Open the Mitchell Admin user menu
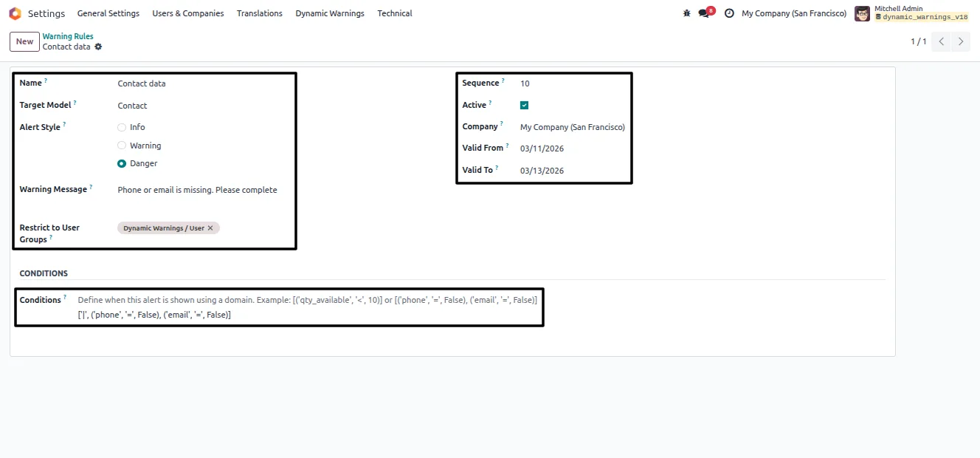This screenshot has width=980, height=458. click(911, 13)
